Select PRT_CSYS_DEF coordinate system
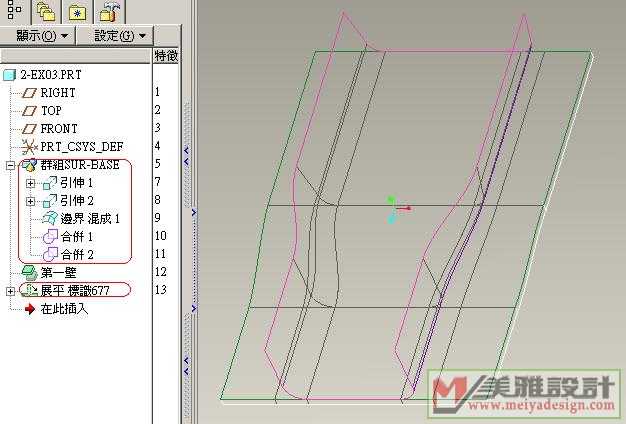 pyautogui.click(x=81, y=147)
